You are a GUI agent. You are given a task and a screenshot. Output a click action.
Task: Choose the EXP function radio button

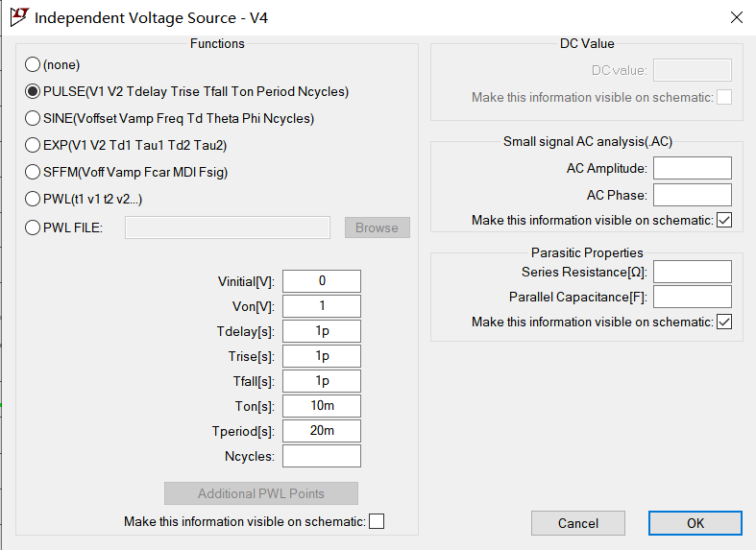pos(33,145)
